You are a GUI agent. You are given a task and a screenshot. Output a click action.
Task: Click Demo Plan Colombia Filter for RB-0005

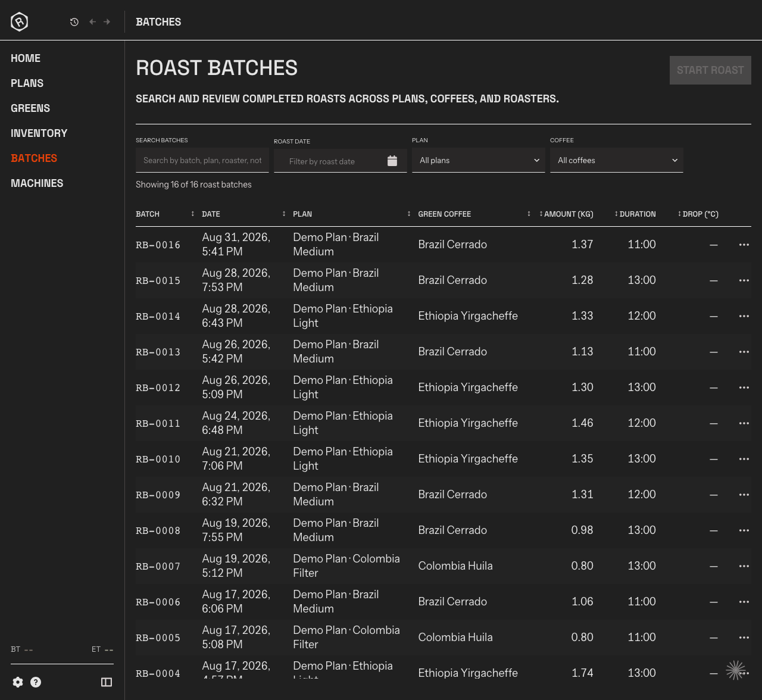[x=346, y=637]
